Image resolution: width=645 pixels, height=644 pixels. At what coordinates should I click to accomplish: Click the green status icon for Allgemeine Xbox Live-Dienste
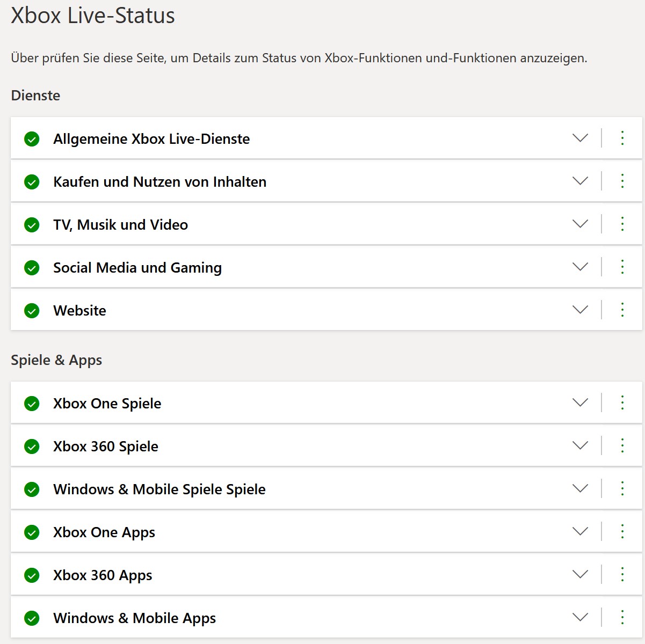coord(32,138)
